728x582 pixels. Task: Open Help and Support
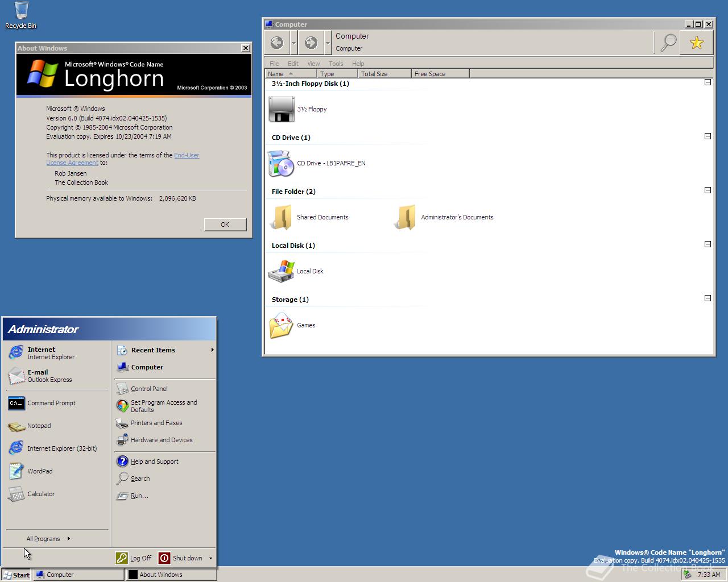(x=164, y=462)
